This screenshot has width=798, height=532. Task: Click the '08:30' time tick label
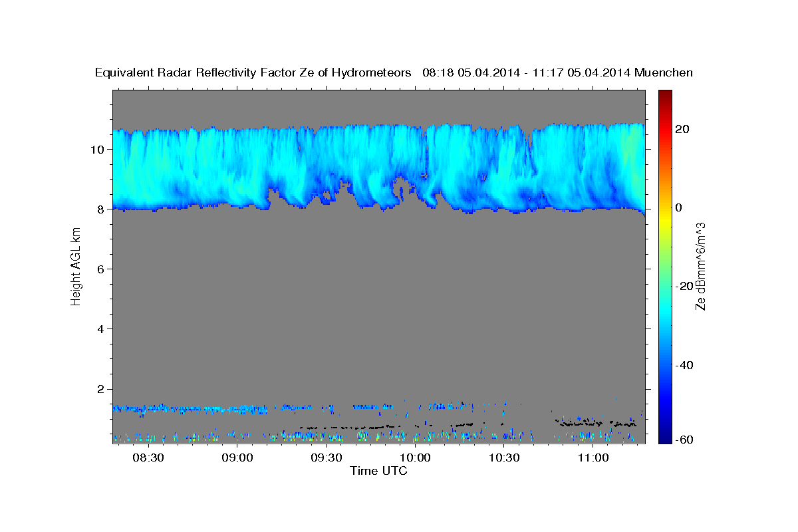[148, 458]
